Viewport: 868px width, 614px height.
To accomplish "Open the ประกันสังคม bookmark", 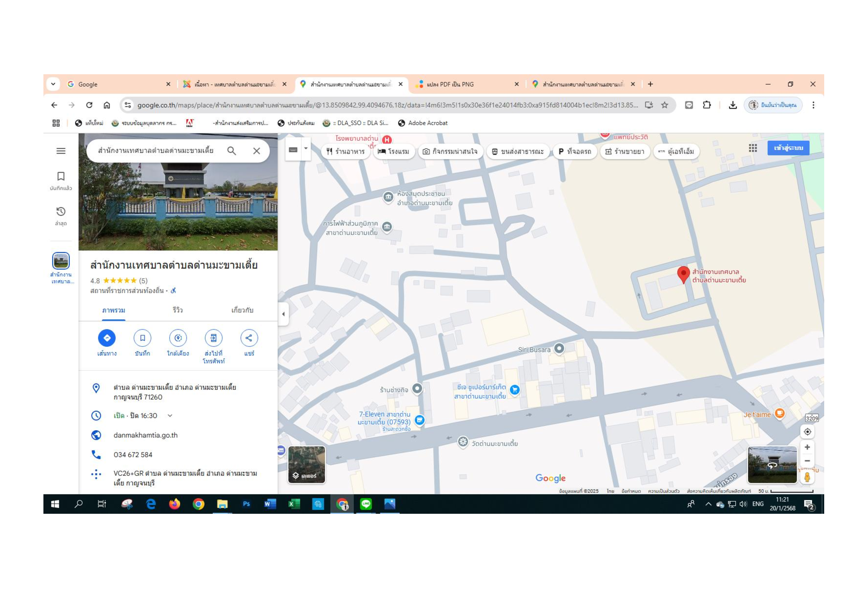I will pos(296,123).
